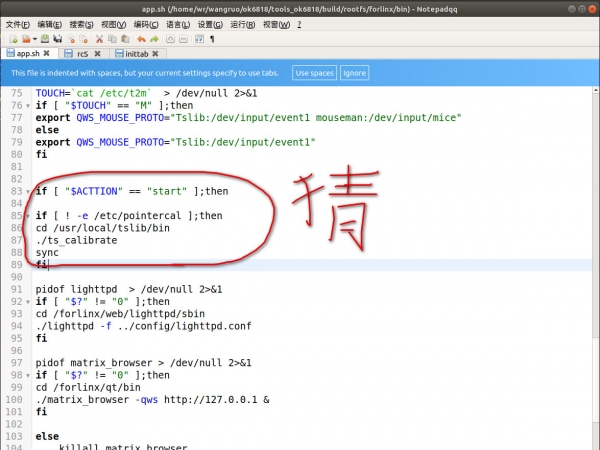600x450 pixels.
Task: Open the dropdown arrow beside Open folder icon
Action: click(x=33, y=39)
